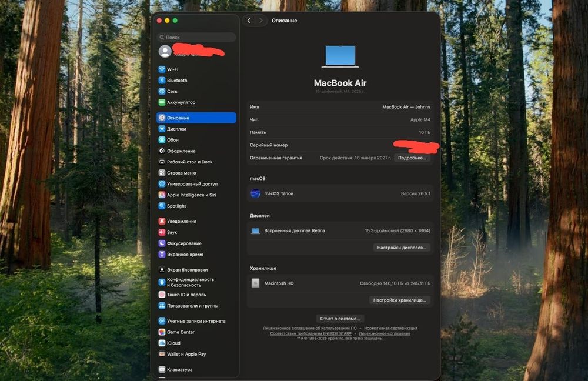The image size is (588, 381).
Task: Open Экранное время screen time icon
Action: tap(162, 254)
